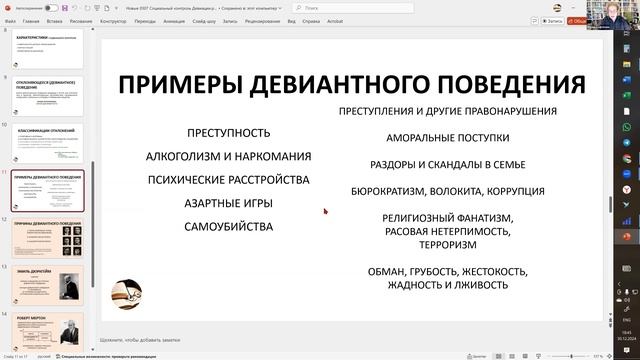Select slide 14 thumbnail Роберт Мертон

point(47,332)
